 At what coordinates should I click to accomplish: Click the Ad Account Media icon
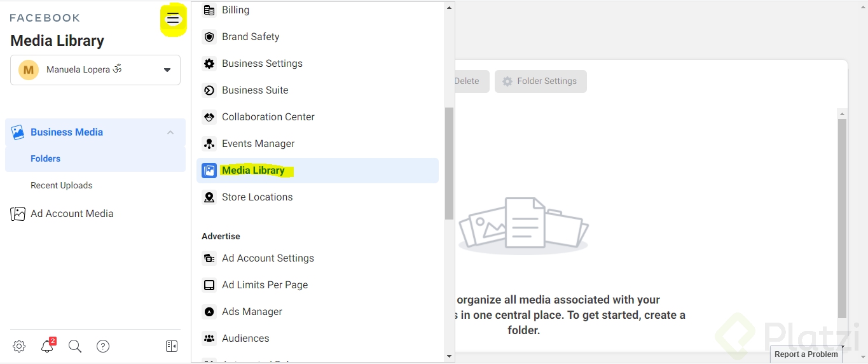18,214
